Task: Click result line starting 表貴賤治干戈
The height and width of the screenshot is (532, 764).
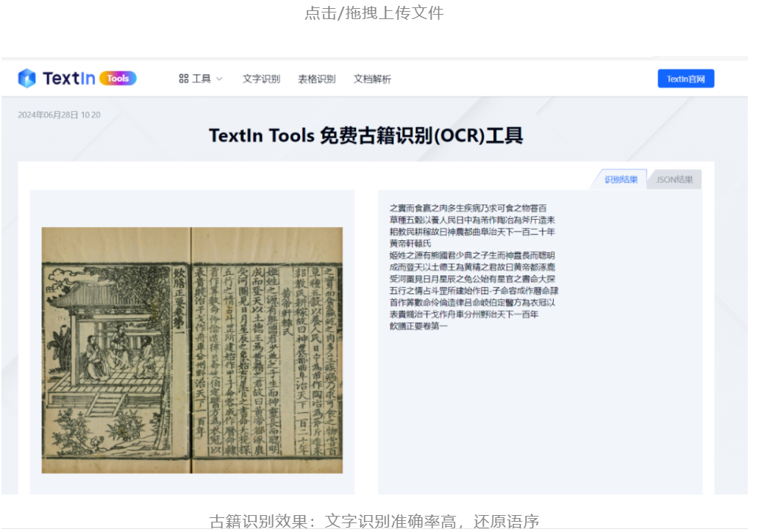Action: click(464, 314)
